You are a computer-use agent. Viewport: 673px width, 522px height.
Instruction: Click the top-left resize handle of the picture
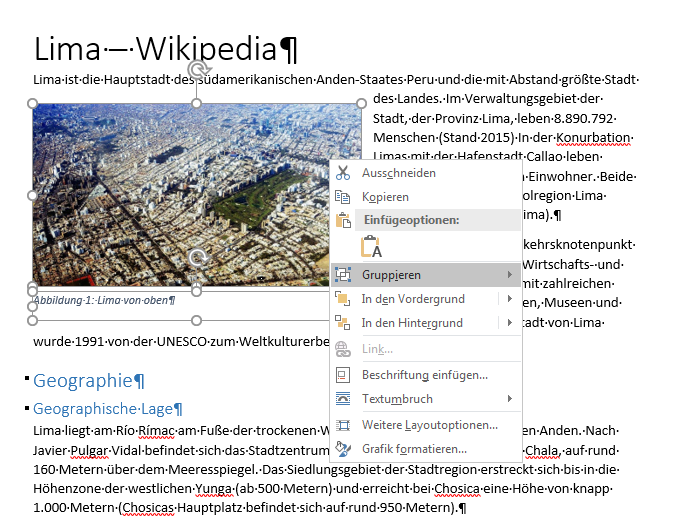click(33, 103)
